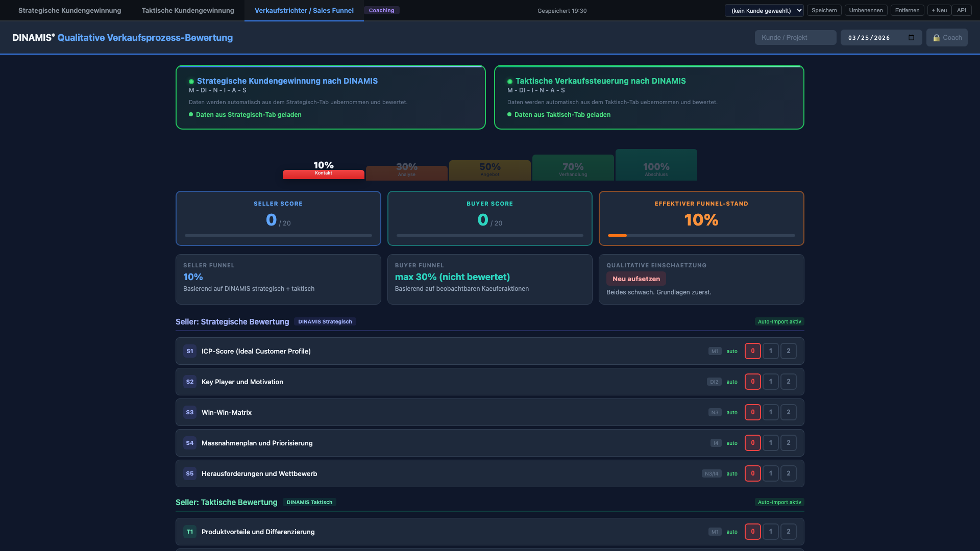
Task: Set ICP-Score rating to 2
Action: pos(788,351)
